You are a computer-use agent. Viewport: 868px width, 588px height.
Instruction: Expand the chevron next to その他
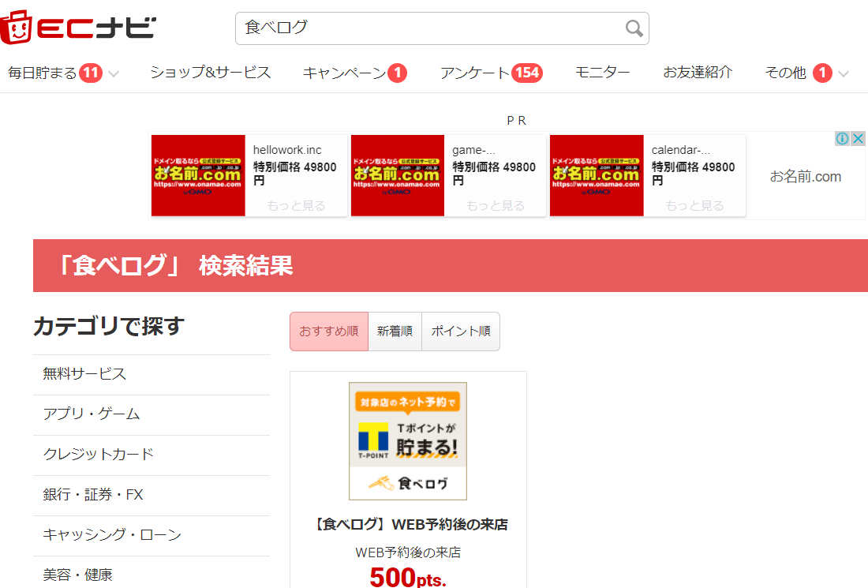click(843, 73)
